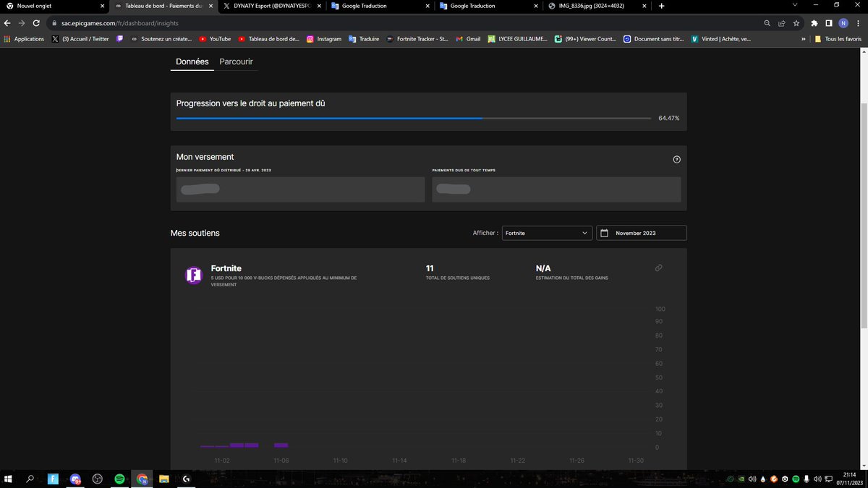Click the 21:14 clock in the taskbar
868x488 pixels.
[848, 475]
